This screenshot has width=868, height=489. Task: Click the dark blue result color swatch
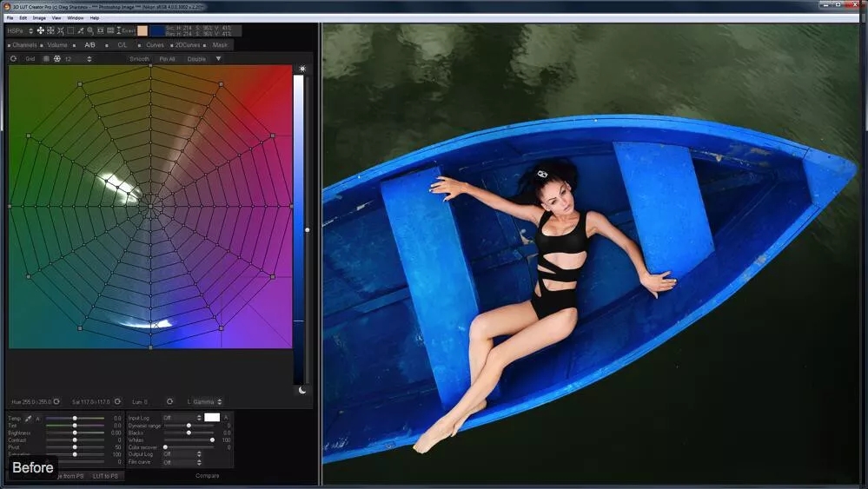[x=157, y=30]
